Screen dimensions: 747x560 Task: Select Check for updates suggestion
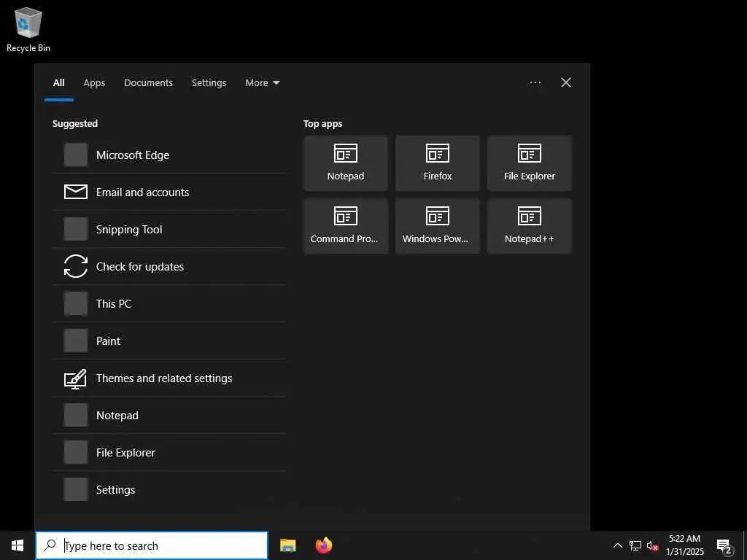[169, 266]
